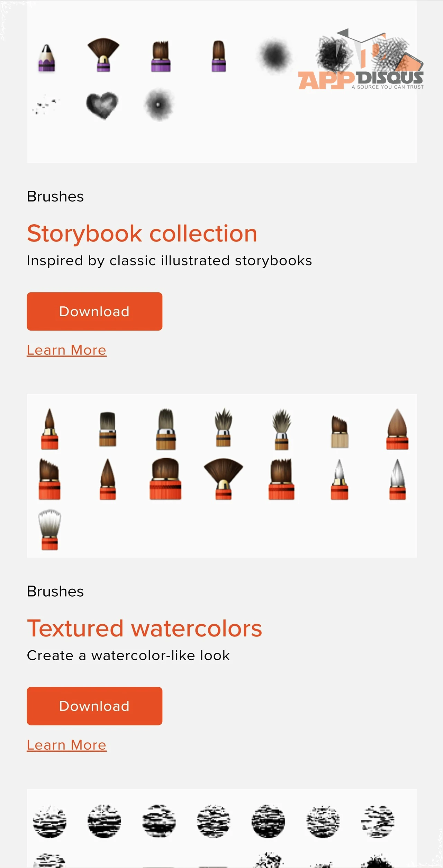443x868 pixels.
Task: Select the large brown pointed brush
Action: point(397,429)
